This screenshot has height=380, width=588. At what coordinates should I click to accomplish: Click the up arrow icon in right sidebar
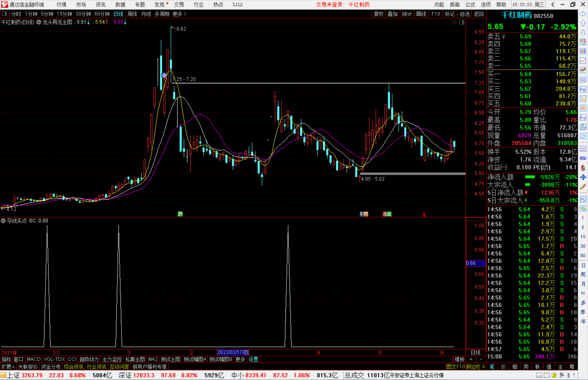[x=583, y=23]
